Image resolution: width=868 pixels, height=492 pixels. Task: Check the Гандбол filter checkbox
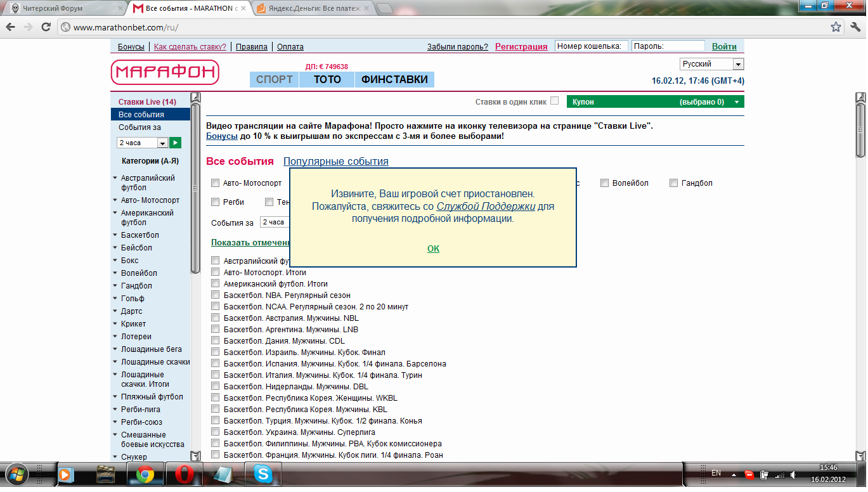coord(673,183)
